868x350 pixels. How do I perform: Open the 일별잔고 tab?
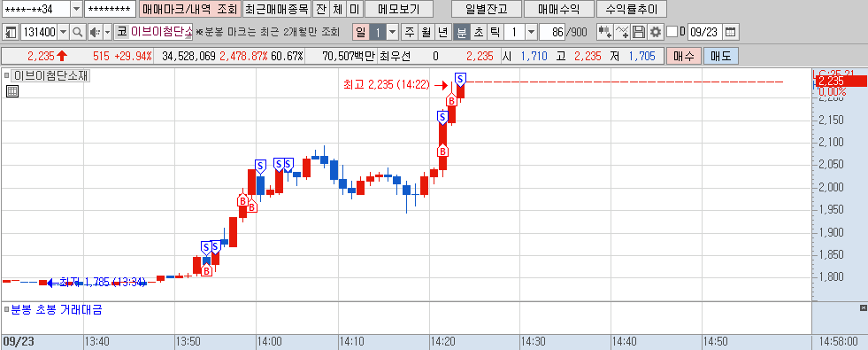(x=487, y=9)
